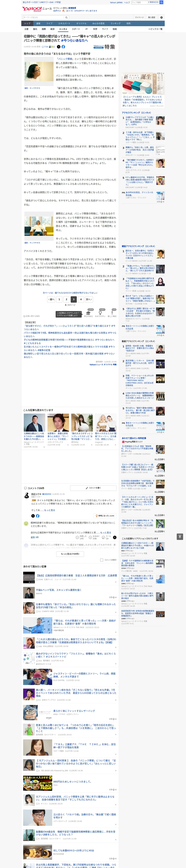This screenshot has width=186, height=868.
Task: Expand Tanabe's comment with もっと見る
Action: pos(50,510)
